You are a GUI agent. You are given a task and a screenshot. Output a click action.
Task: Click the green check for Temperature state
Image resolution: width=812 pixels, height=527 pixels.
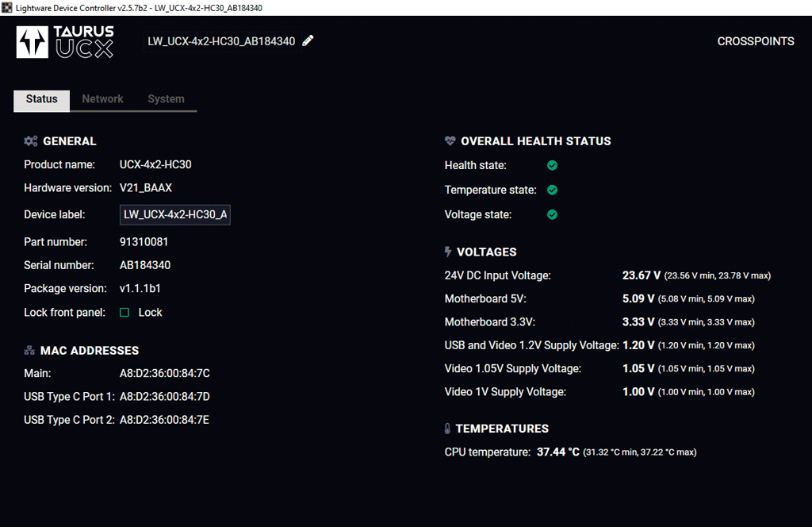(552, 190)
